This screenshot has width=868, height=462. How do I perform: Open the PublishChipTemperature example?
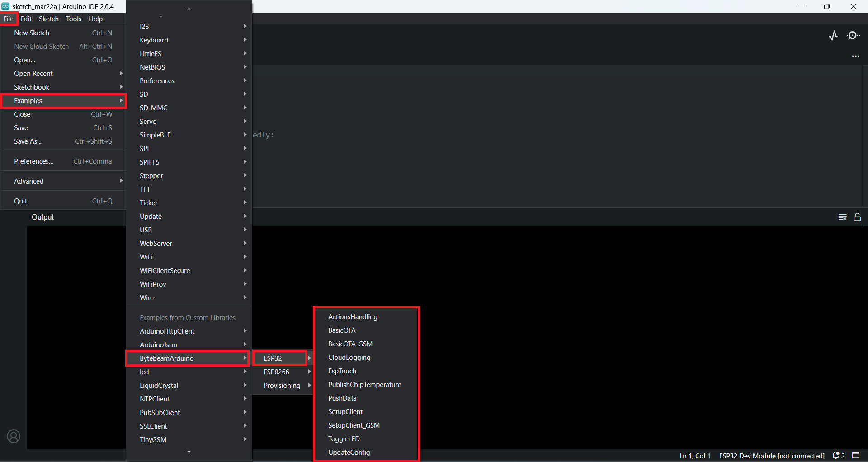[x=367, y=385]
